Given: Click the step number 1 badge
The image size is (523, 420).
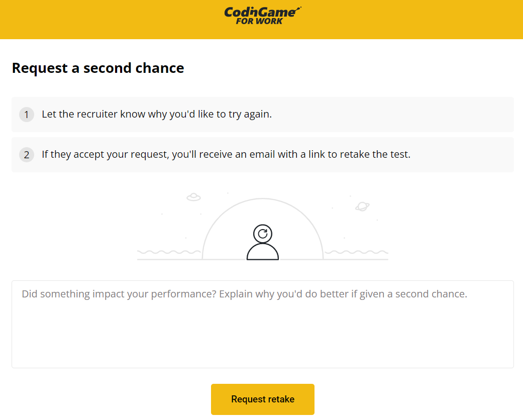Looking at the screenshot, I should click(27, 115).
